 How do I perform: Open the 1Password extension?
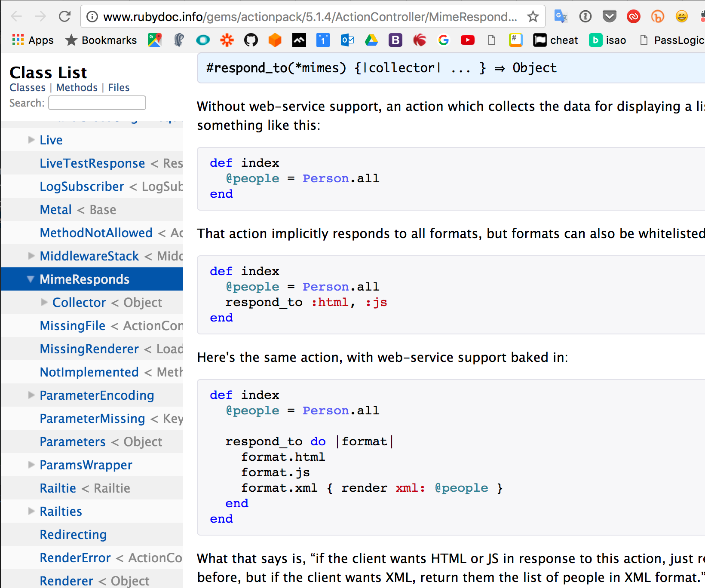(585, 16)
